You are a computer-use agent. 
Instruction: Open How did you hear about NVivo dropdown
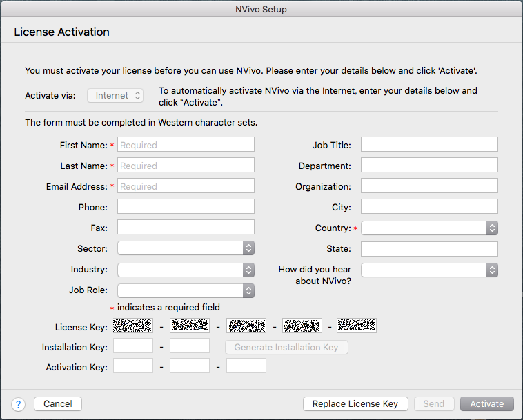click(429, 270)
